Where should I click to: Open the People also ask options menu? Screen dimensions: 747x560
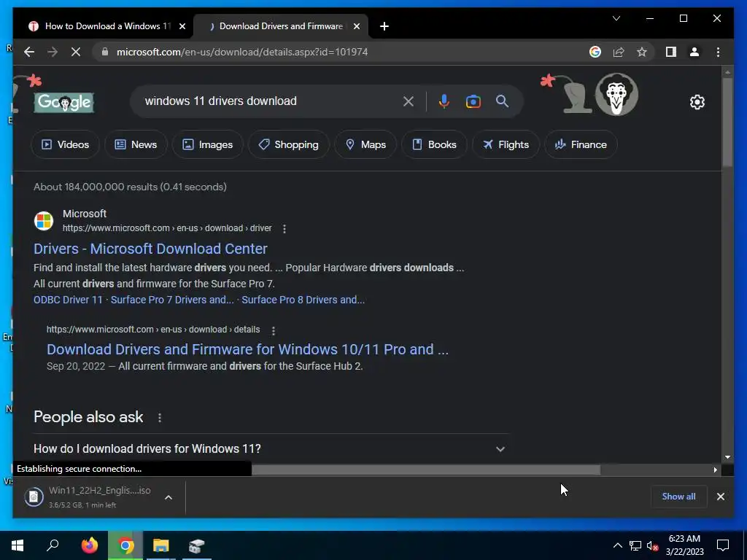160,418
